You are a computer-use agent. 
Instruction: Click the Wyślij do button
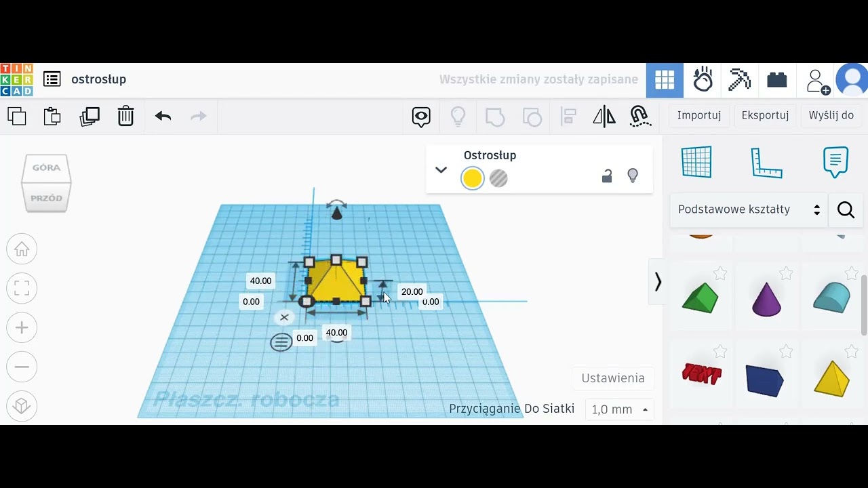pos(831,115)
